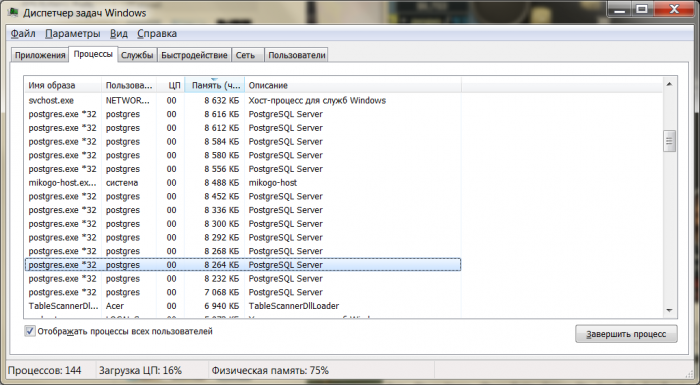Sort by the ЦП column header
The height and width of the screenshot is (385, 700).
pyautogui.click(x=171, y=85)
